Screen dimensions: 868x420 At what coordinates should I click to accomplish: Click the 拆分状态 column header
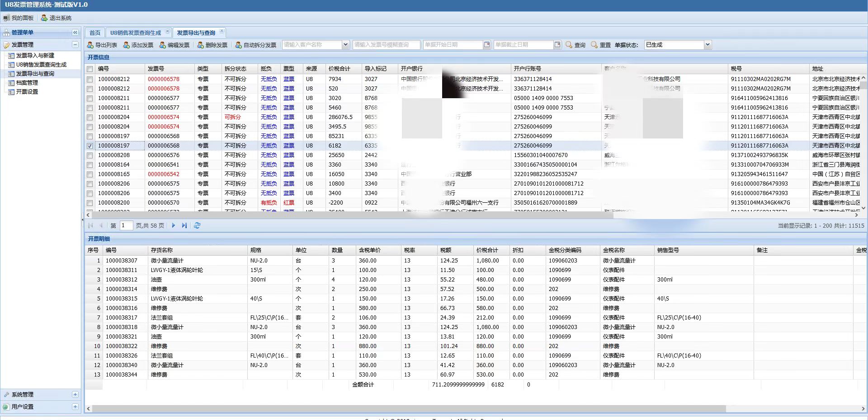(240, 69)
